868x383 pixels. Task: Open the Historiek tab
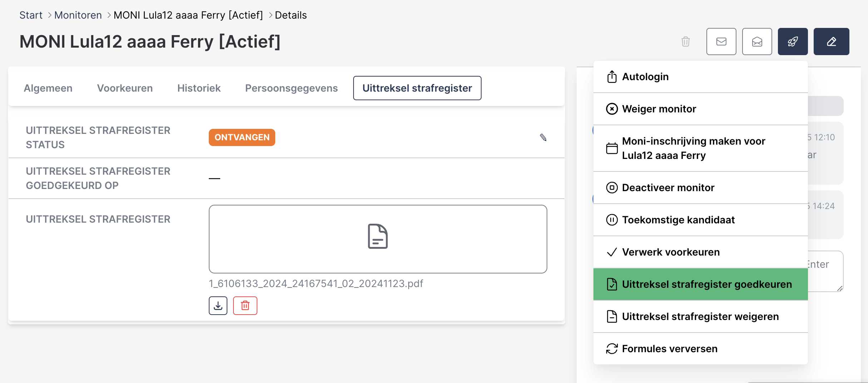point(199,88)
